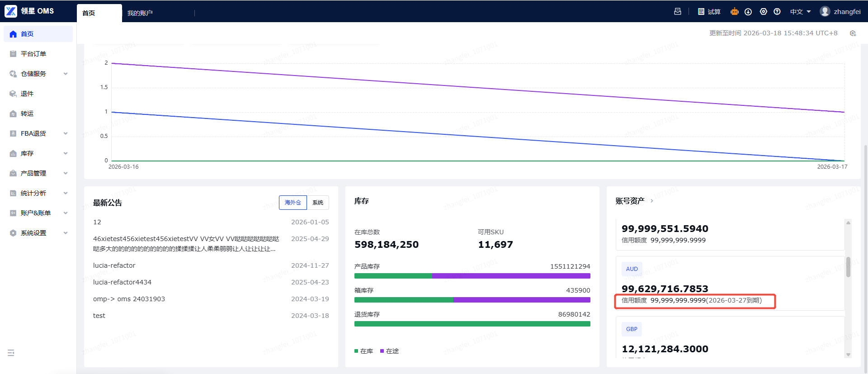Open the 中文 language dropdown
Viewport: 868px width, 374px height.
point(801,12)
